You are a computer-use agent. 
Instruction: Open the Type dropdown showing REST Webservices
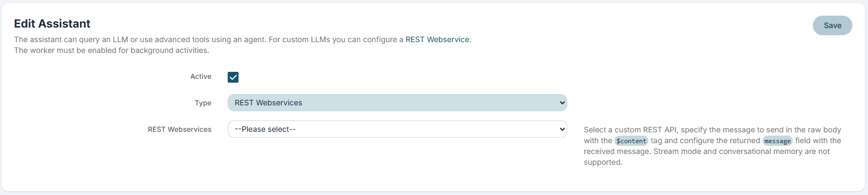397,103
